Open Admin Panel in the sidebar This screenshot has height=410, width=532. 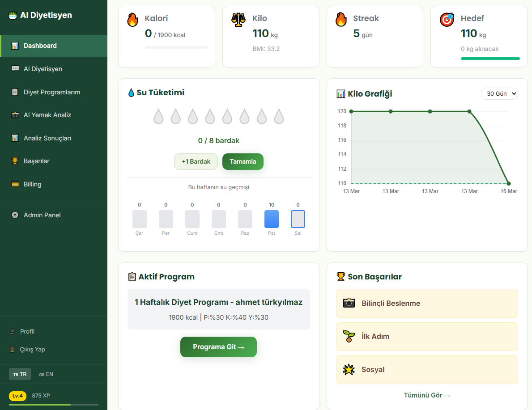tap(54, 215)
